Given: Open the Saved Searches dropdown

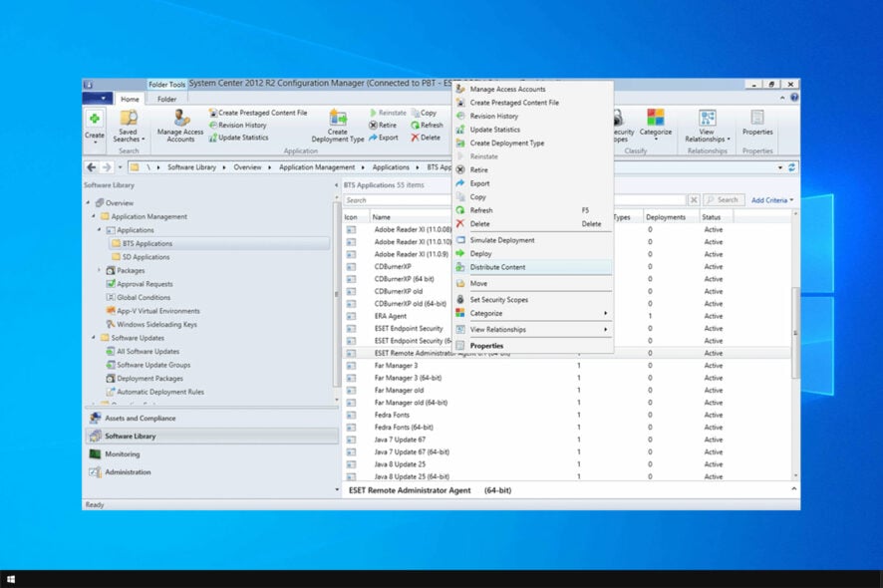Looking at the screenshot, I should (x=130, y=131).
